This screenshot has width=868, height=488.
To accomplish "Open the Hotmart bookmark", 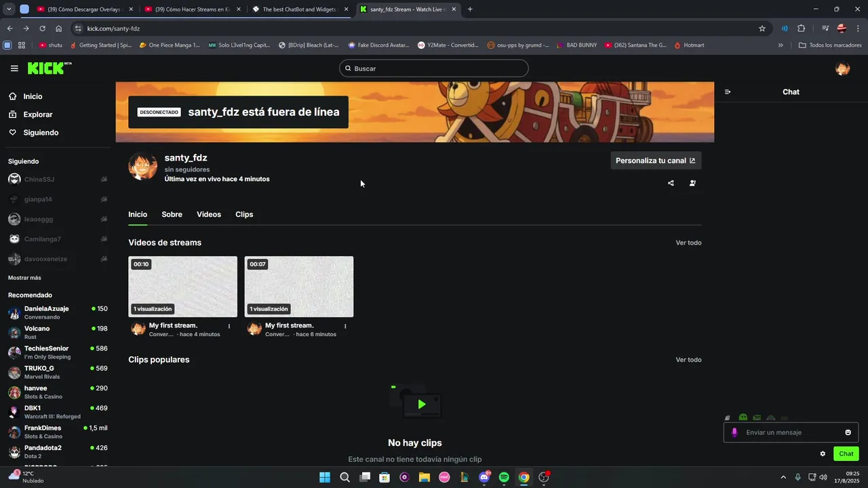I will [x=688, y=45].
